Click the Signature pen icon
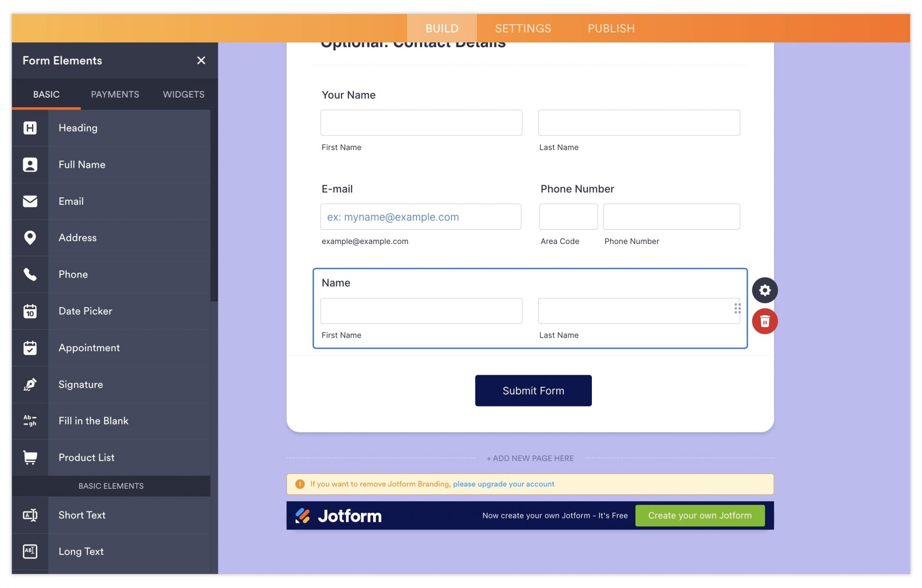922x588 pixels. point(30,384)
